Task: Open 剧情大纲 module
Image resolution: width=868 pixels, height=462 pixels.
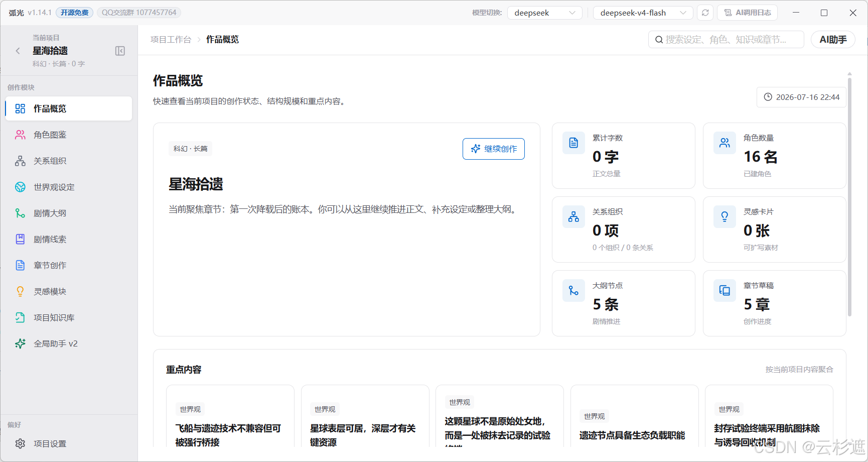Action: pyautogui.click(x=69, y=213)
